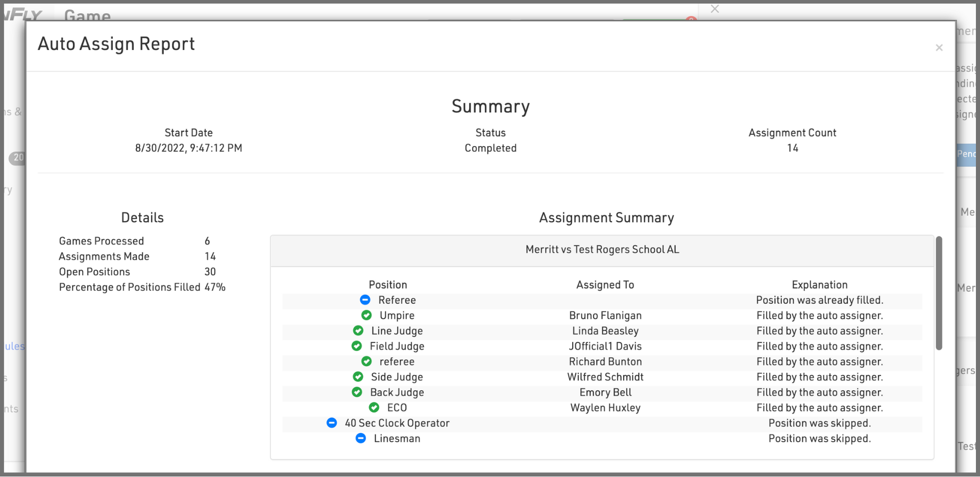Viewport: 980px width, 477px height.
Task: Click the Position column header
Action: (x=388, y=284)
